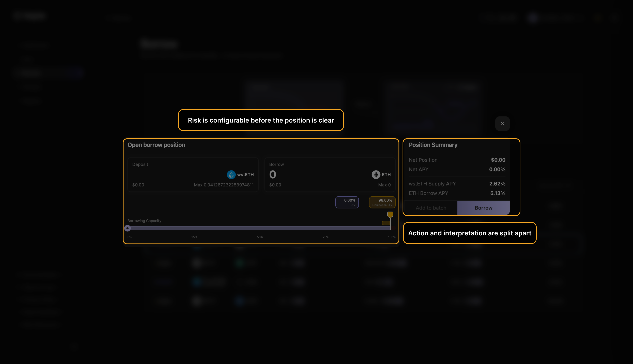Click the $0.00 value under Deposit
This screenshot has height=364, width=633.
click(x=138, y=185)
